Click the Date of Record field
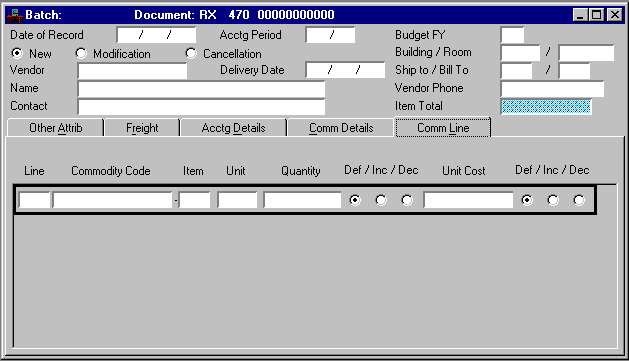Image resolution: width=629 pixels, height=361 pixels. pos(156,35)
